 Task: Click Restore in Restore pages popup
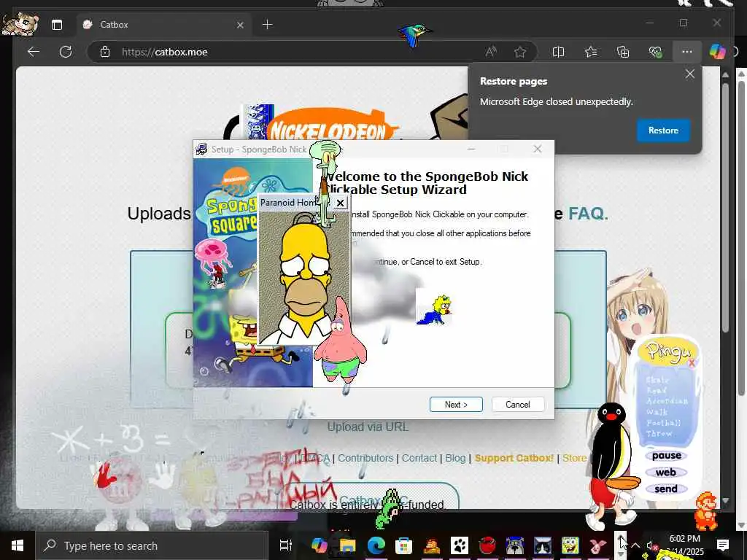663,131
